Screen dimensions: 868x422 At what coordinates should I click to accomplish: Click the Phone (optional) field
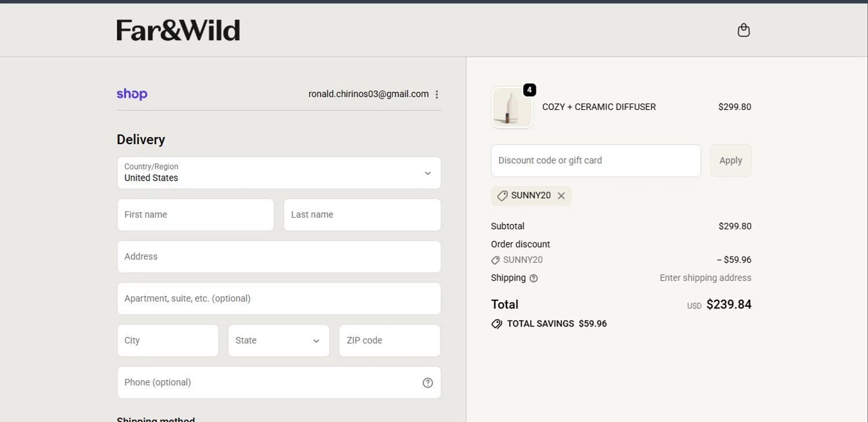tap(279, 383)
